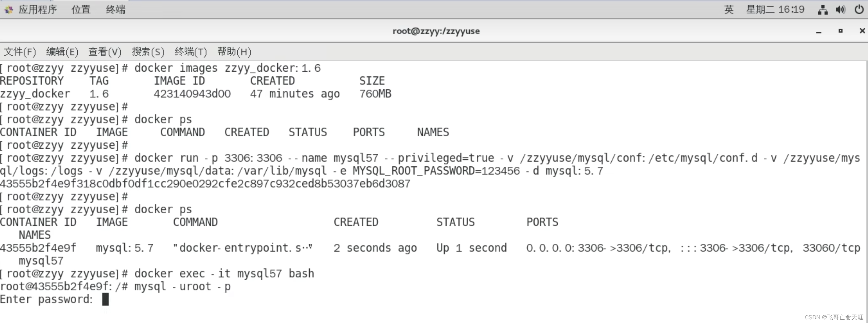Click the power button icon
Image resolution: width=868 pixels, height=323 pixels.
[859, 9]
